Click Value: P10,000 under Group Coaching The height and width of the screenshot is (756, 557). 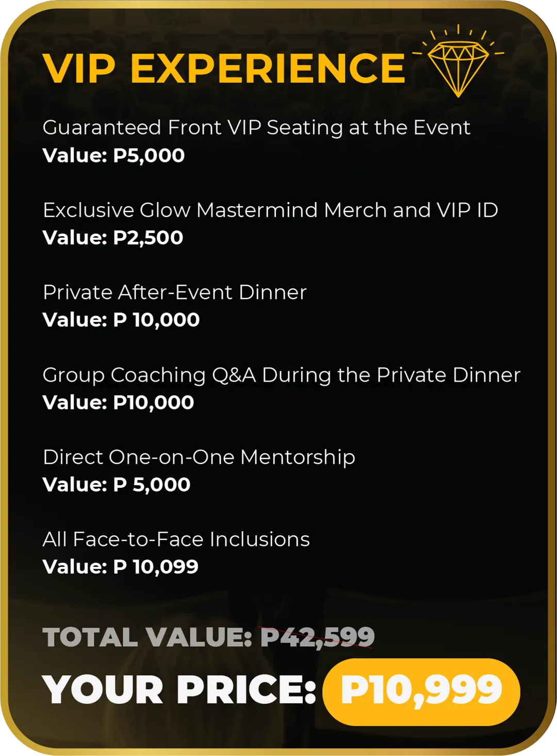coord(118,402)
